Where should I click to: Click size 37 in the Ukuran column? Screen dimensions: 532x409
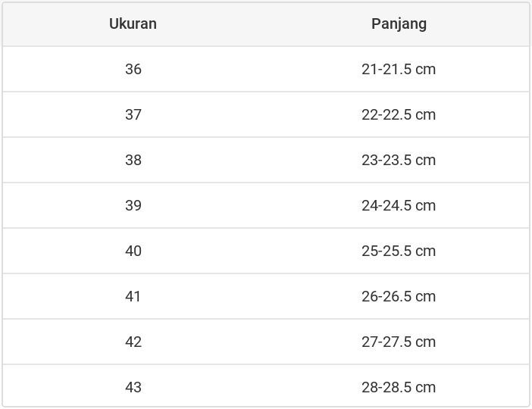(x=133, y=114)
